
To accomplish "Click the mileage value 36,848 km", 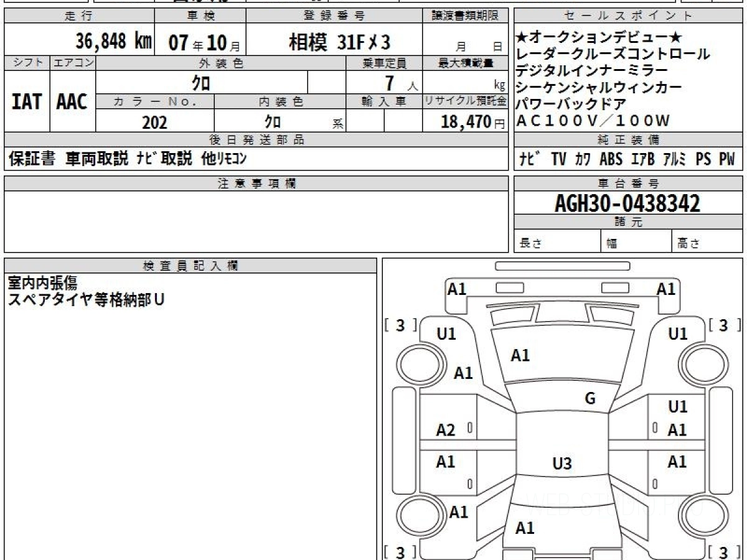I will 114,42.
